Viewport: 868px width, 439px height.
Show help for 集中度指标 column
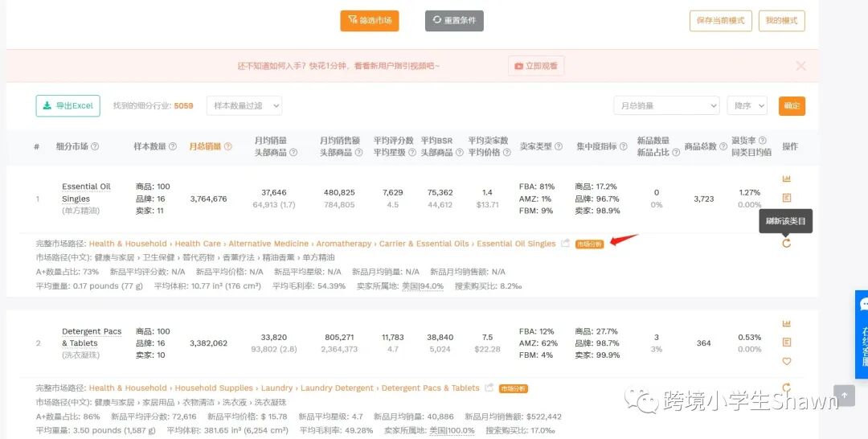click(x=624, y=146)
